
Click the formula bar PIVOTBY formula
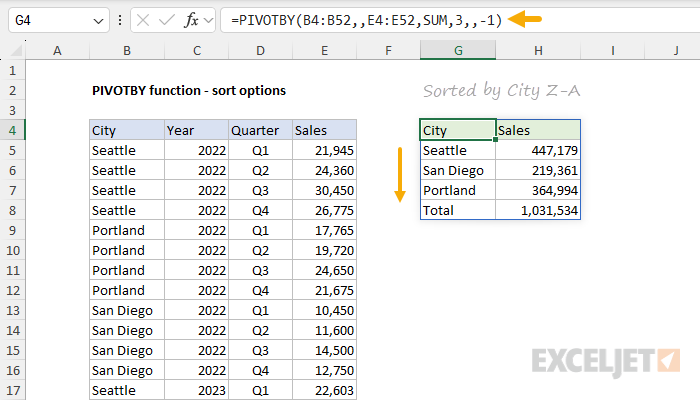click(x=367, y=20)
